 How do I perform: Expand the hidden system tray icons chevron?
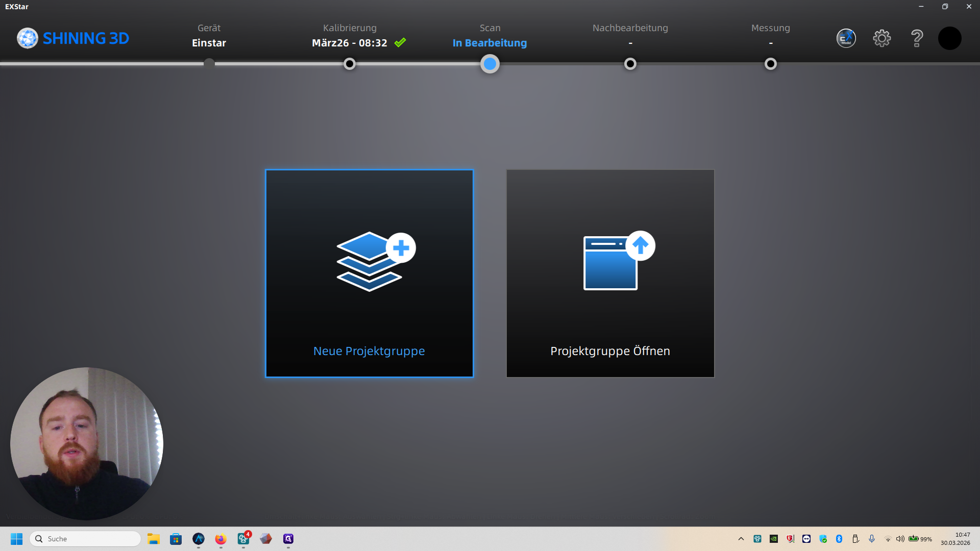741,539
